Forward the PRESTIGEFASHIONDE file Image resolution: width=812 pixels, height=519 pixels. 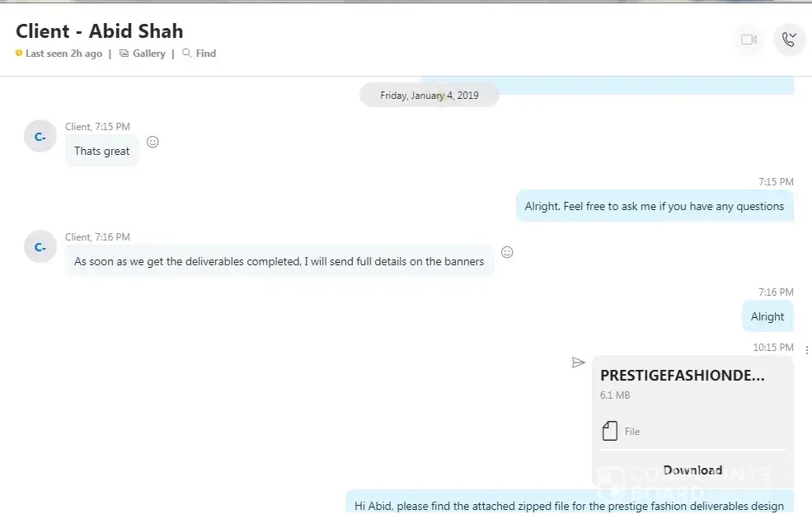578,362
